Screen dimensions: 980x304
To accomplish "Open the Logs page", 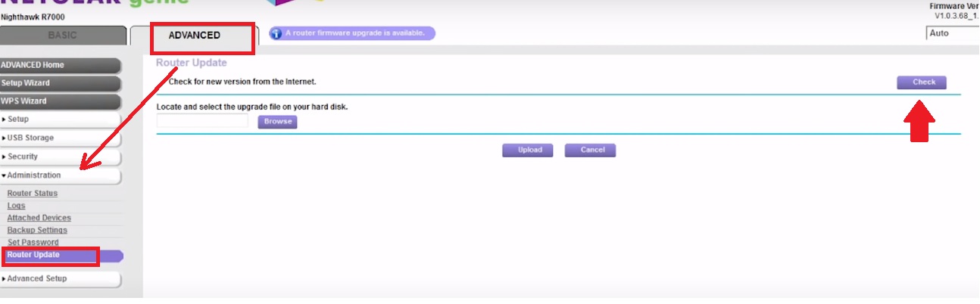I will pyautogui.click(x=16, y=206).
